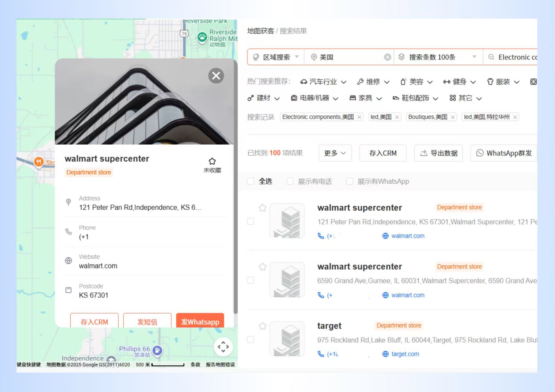This screenshot has width=555, height=392.
Task: Click phone icon of first walmart result
Action: click(321, 236)
